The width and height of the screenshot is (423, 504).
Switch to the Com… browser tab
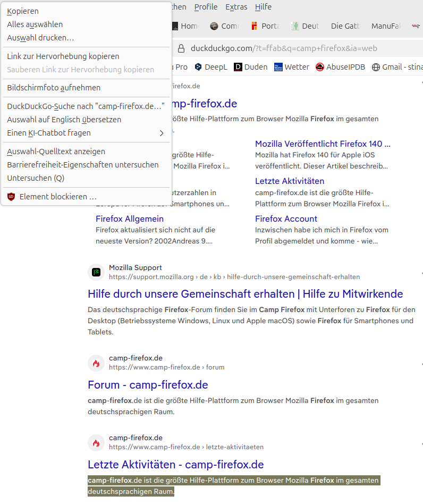pyautogui.click(x=224, y=26)
